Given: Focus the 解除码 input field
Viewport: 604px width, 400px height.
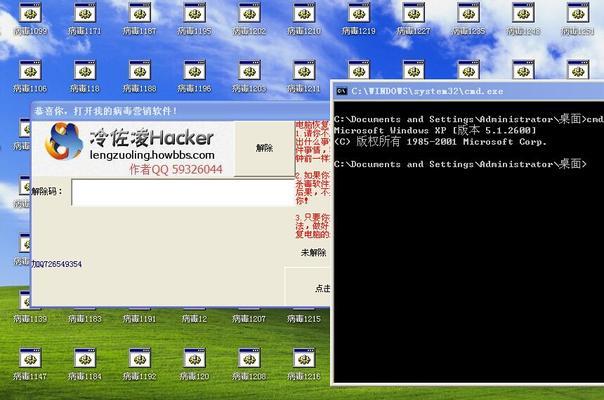Looking at the screenshot, I should [183, 192].
